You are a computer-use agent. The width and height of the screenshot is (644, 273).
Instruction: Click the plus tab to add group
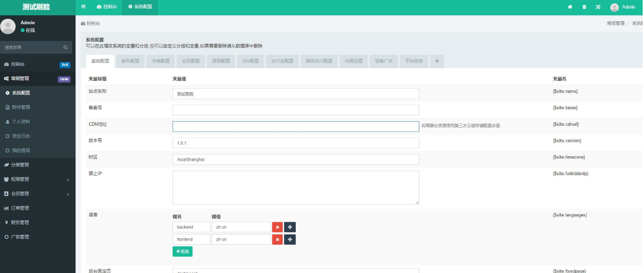(x=437, y=61)
